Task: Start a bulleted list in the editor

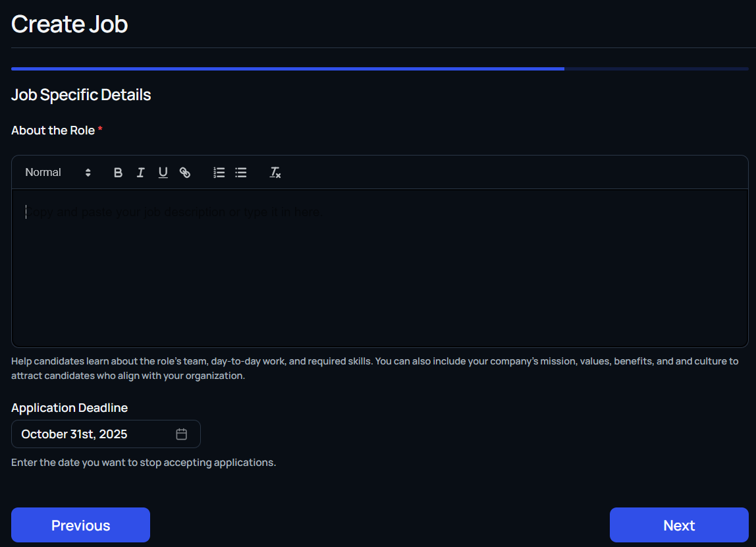Action: pyautogui.click(x=241, y=173)
